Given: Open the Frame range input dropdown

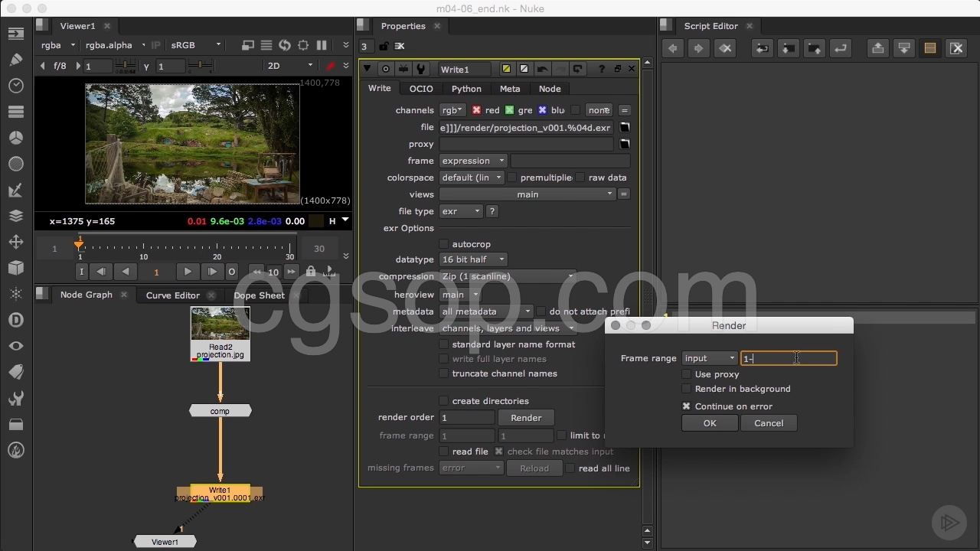Looking at the screenshot, I should [709, 358].
